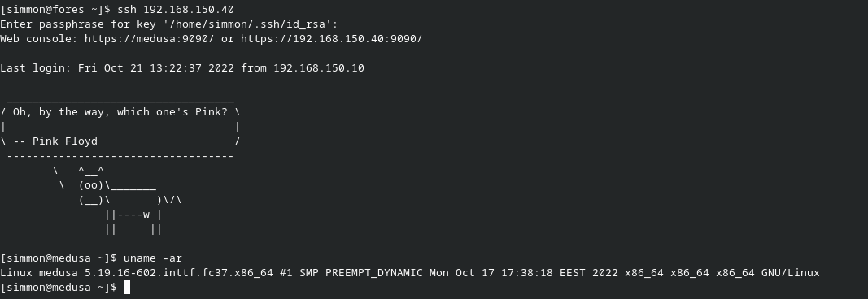Click the first [simmon@medusa ~]$ prompt
868x299 pixels.
(x=59, y=258)
